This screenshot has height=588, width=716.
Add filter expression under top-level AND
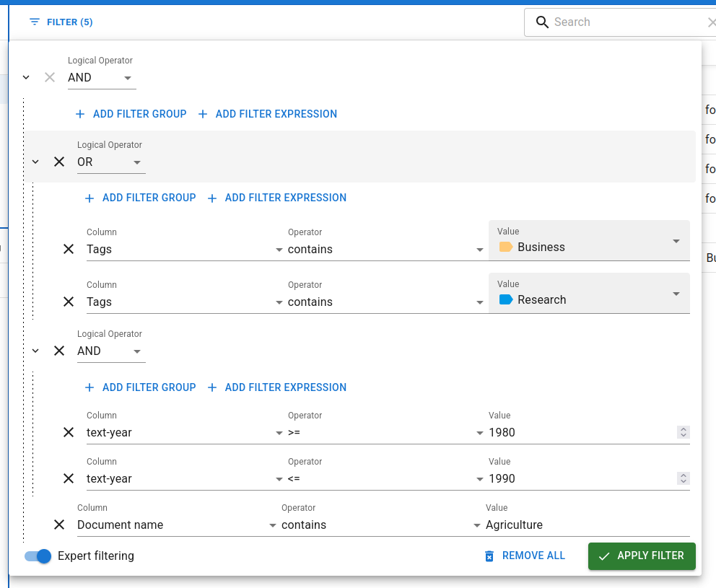pos(268,114)
